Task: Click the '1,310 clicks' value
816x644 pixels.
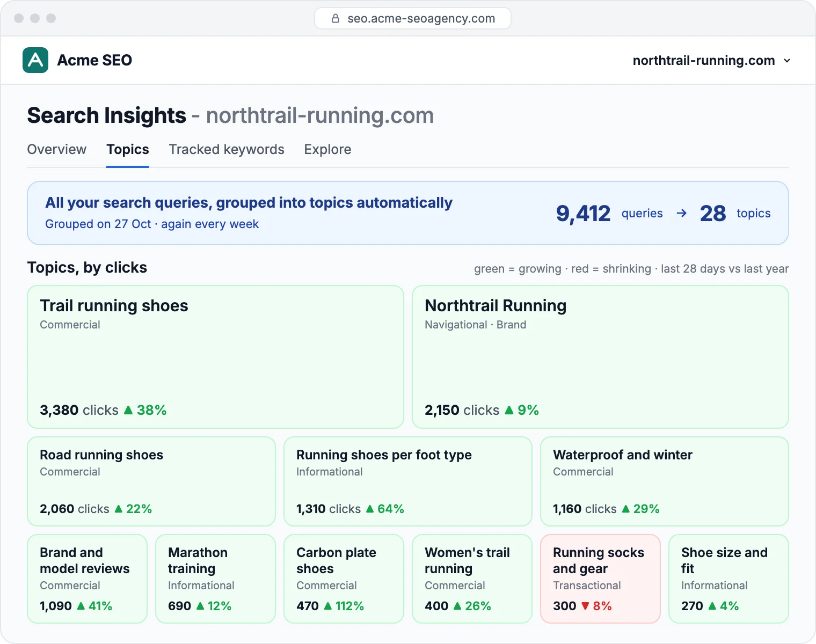Action: [329, 509]
